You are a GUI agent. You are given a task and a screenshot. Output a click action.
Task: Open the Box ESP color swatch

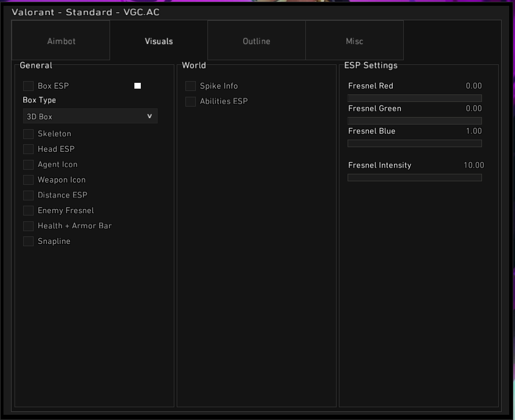[x=138, y=86]
